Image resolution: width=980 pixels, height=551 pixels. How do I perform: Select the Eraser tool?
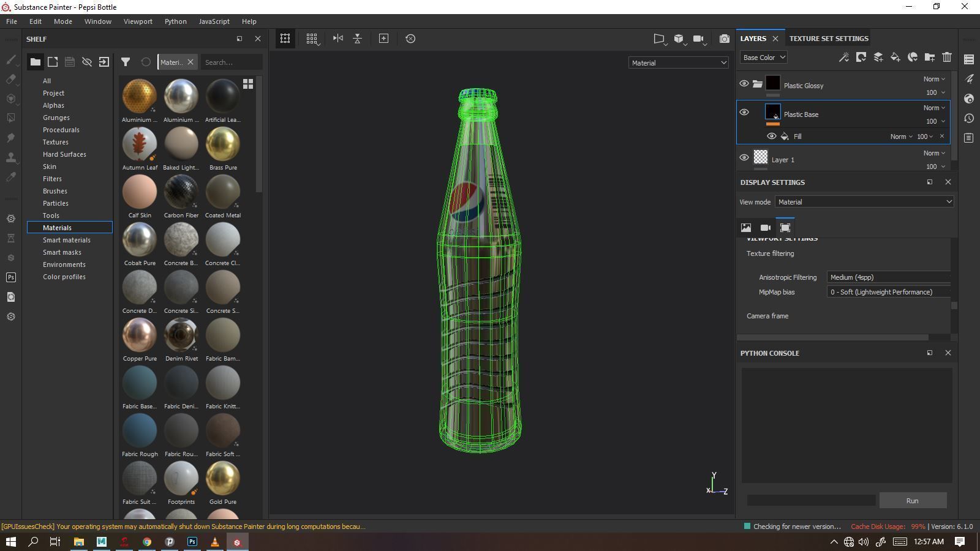click(11, 79)
